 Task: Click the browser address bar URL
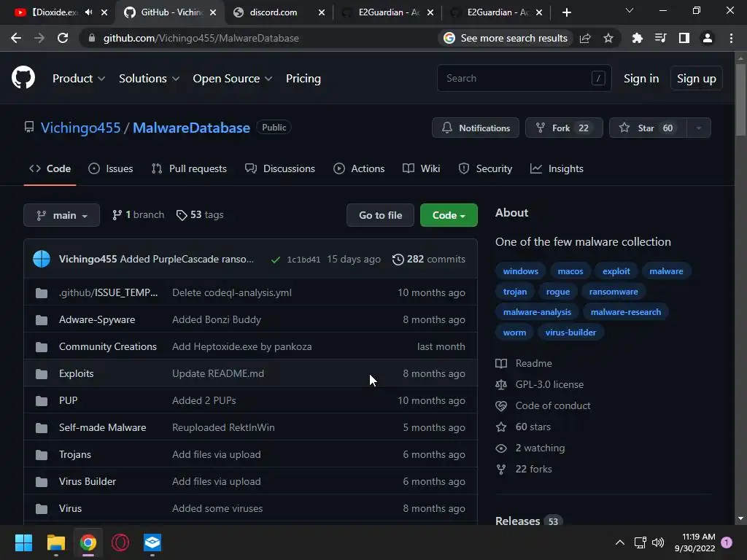pyautogui.click(x=201, y=38)
